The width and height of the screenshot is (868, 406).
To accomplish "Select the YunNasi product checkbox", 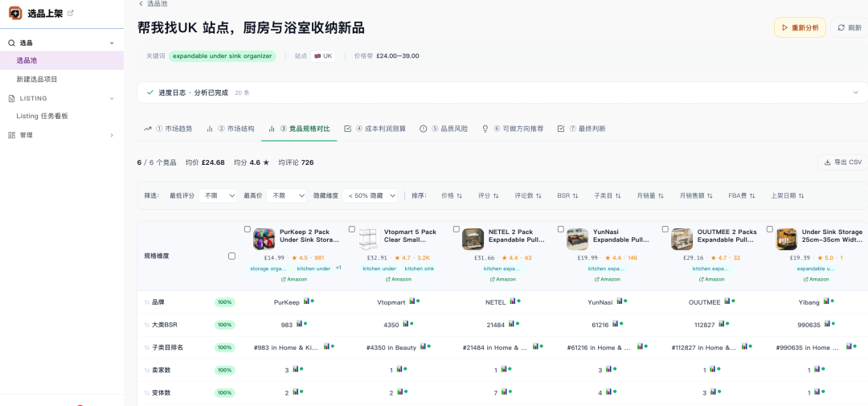I will [x=561, y=229].
